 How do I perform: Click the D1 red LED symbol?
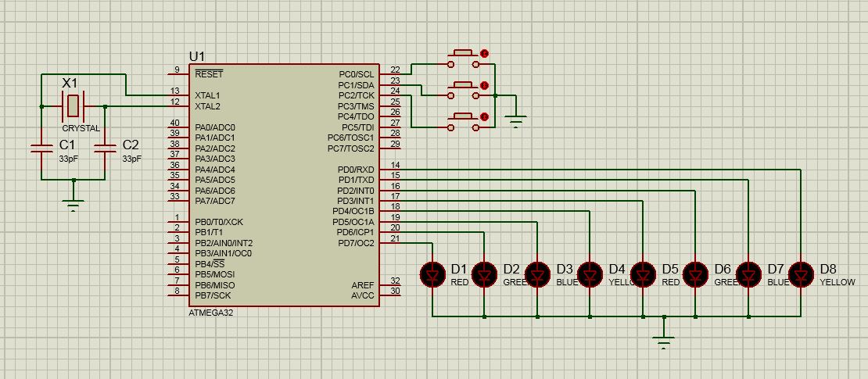click(x=433, y=274)
